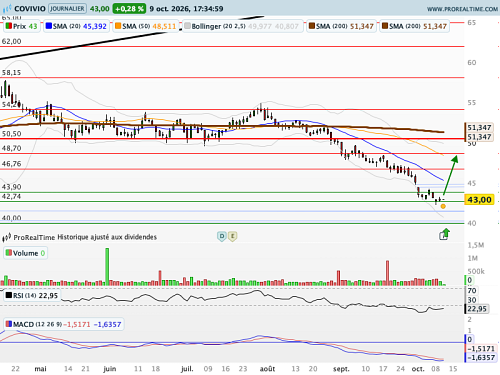Click the août date on time axis
500x375 pixels.
267,369
